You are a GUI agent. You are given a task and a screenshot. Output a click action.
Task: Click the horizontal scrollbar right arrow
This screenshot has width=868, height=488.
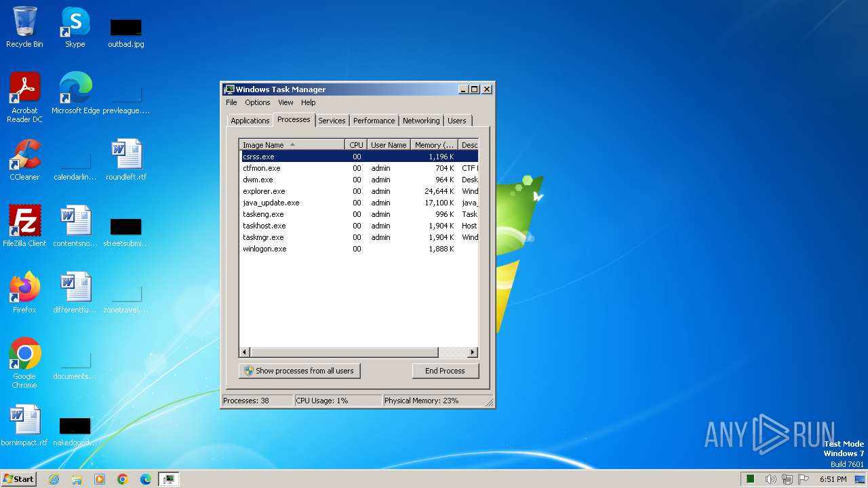(473, 352)
